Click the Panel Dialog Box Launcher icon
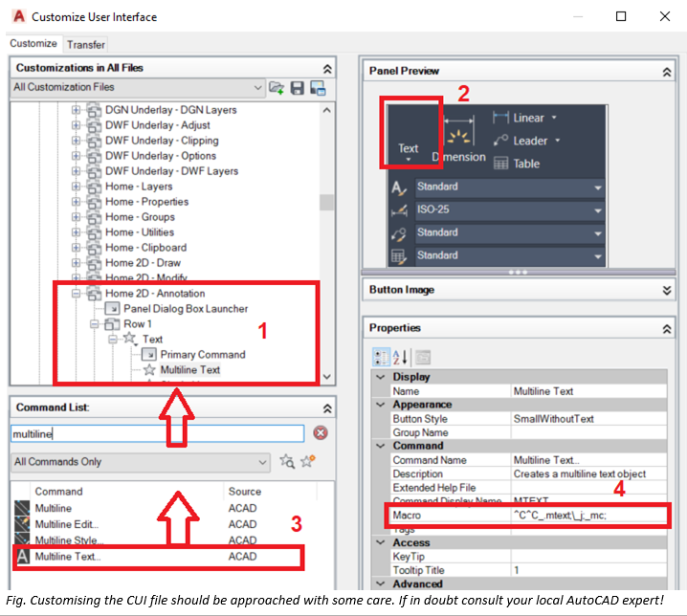The height and width of the screenshot is (616, 687). [113, 309]
